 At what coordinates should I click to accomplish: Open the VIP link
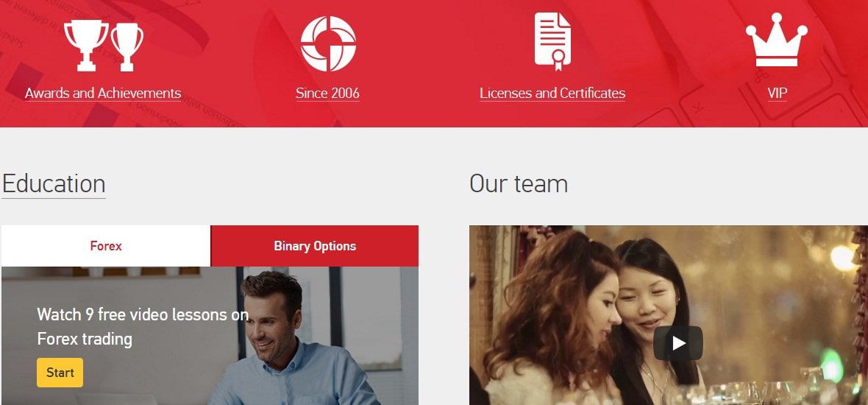[777, 94]
